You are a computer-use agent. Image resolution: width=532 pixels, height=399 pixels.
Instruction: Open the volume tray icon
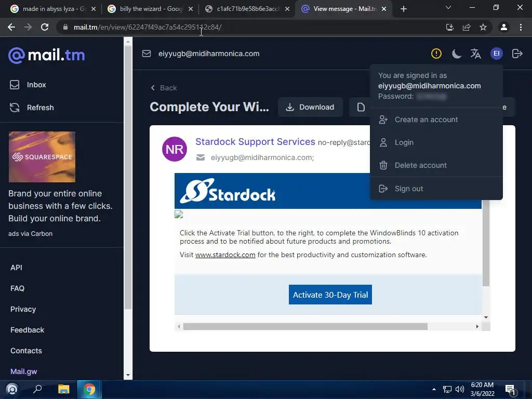point(459,389)
